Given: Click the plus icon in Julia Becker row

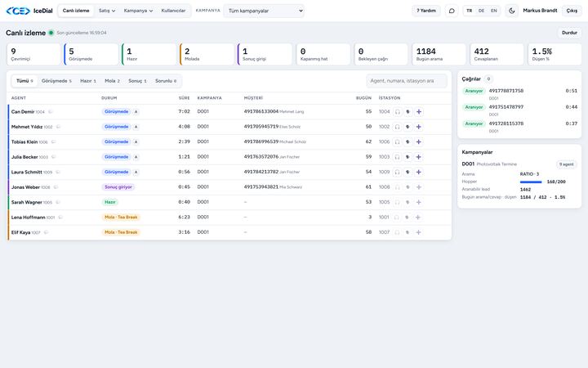Looking at the screenshot, I should (419, 157).
